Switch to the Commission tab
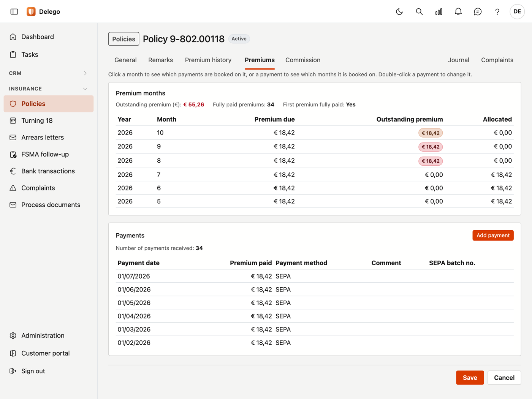Screen dimensions: 532x399 pyautogui.click(x=303, y=60)
